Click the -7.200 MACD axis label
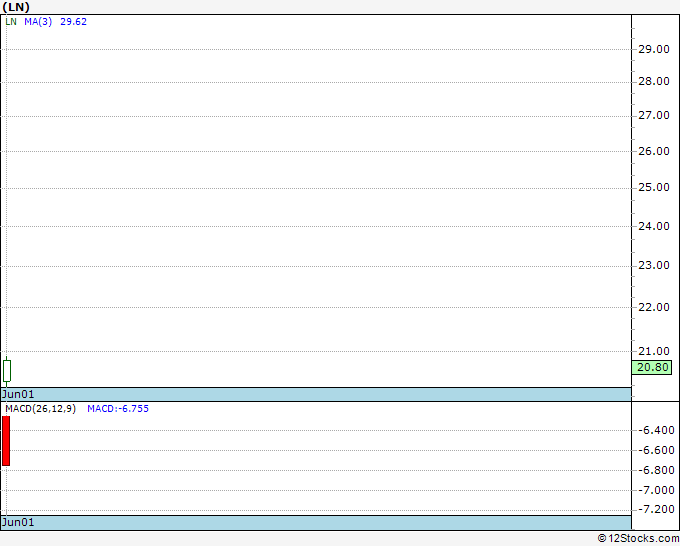The width and height of the screenshot is (680, 546). 656,509
